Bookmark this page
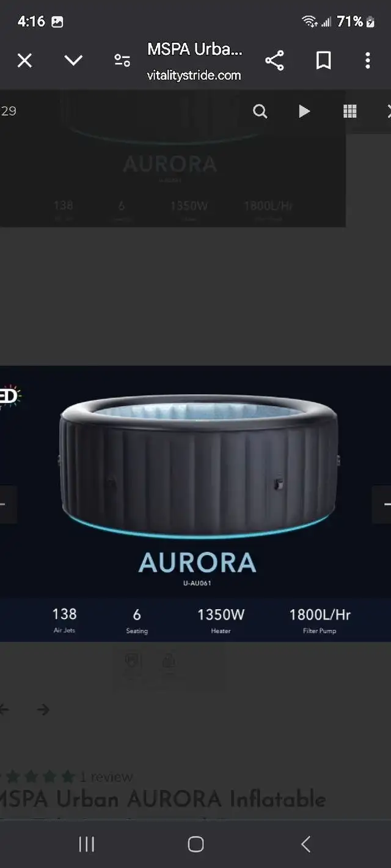 pyautogui.click(x=323, y=60)
